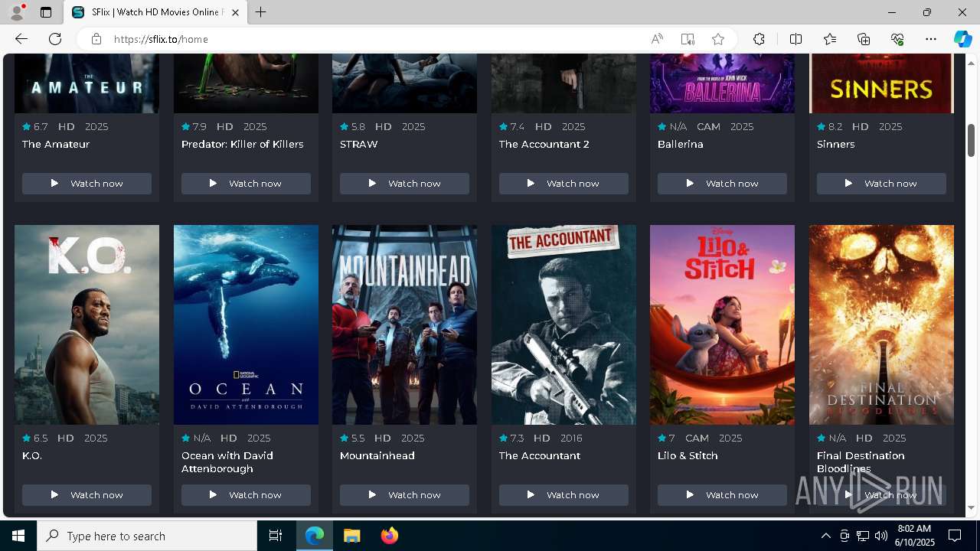
Task: Select the SFlix Watch HD Movies tab
Action: 155,12
